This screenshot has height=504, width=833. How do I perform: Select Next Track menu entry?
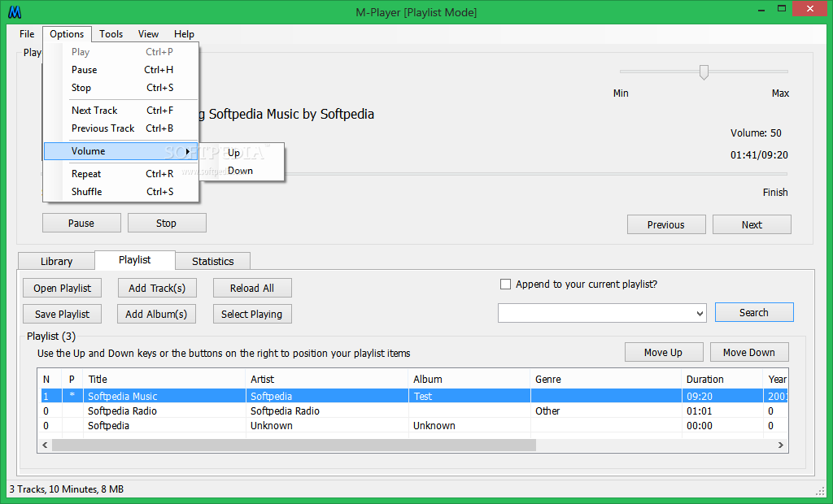point(121,111)
